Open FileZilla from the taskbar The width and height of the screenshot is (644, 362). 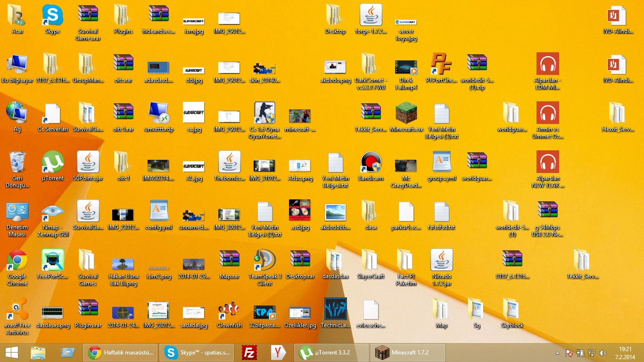(248, 353)
